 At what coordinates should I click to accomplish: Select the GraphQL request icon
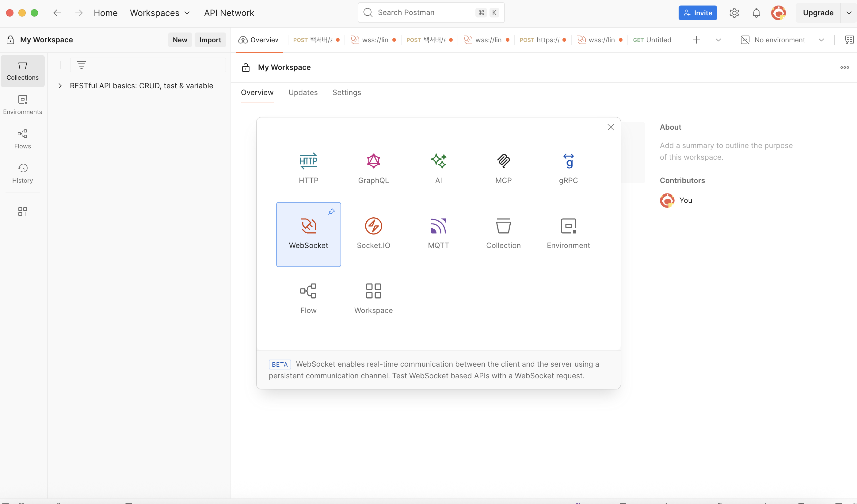373,161
